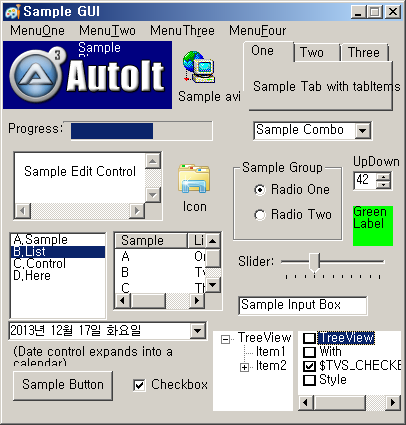Click the Sample GUI title bar icon
The width and height of the screenshot is (406, 425).
coord(12,12)
